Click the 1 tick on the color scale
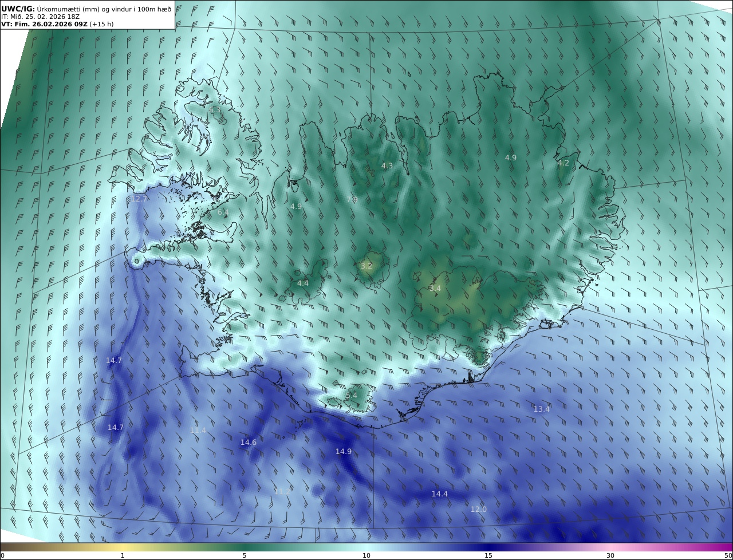The height and width of the screenshot is (560, 733). [x=123, y=556]
